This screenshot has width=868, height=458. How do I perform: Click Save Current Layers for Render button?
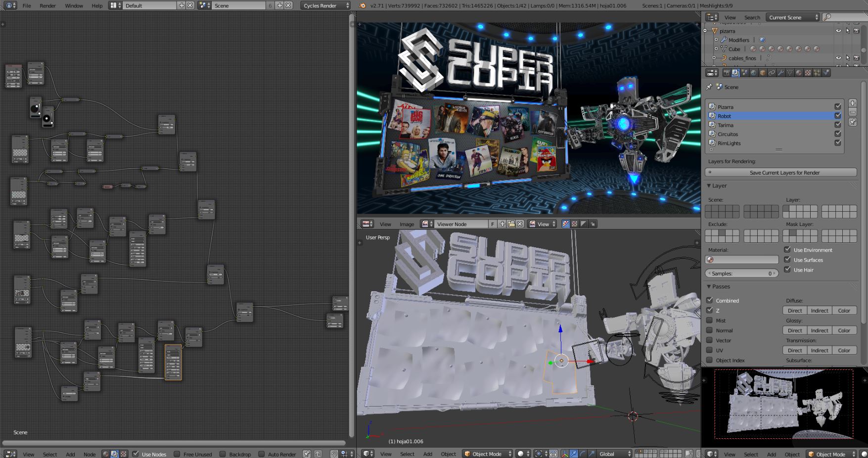tap(781, 173)
